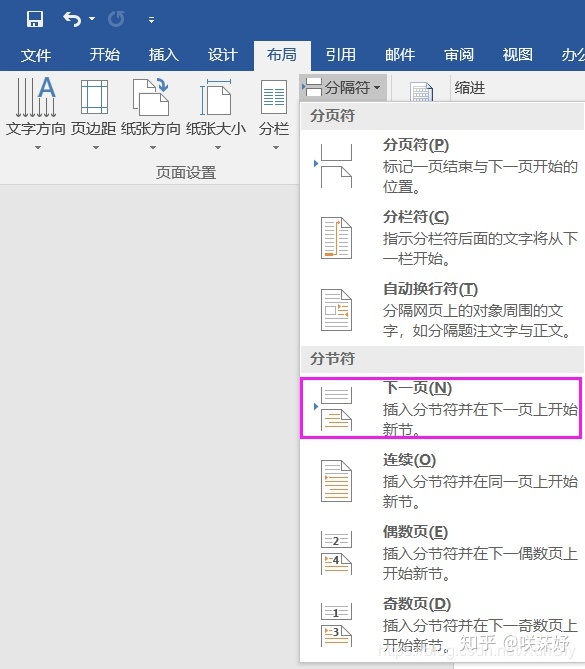Screen dimensions: 585x669
Task: Toggle the 分隔符 breaks dropdown button
Action: tap(343, 87)
